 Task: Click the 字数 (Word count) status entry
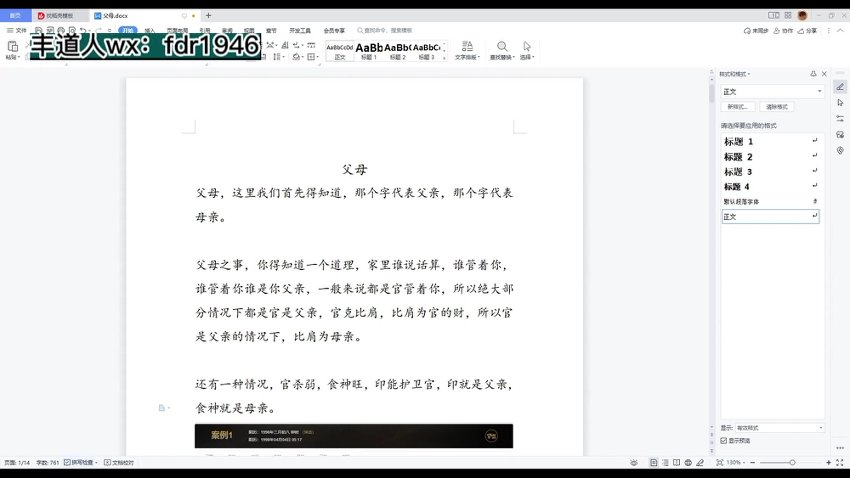47,462
